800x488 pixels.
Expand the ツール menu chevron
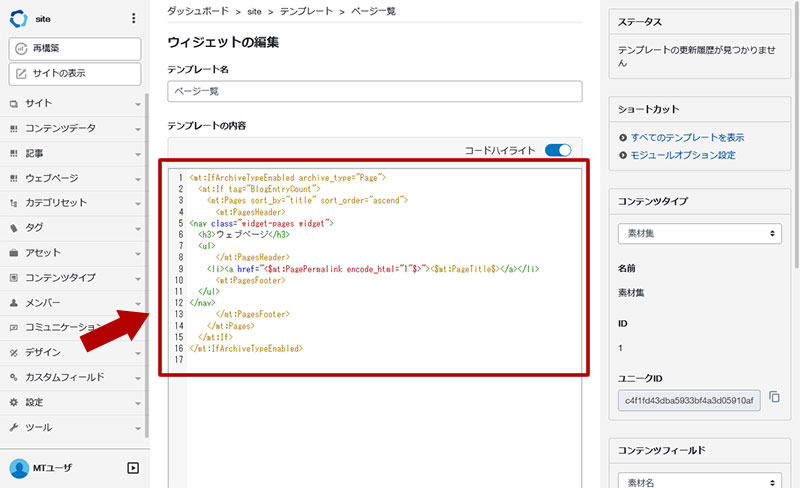click(138, 428)
